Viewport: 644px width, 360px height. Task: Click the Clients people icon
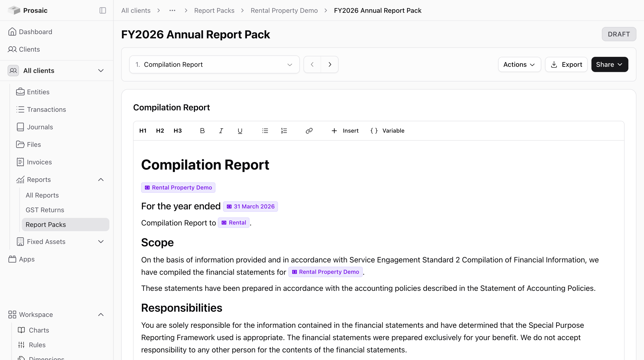[x=12, y=49]
